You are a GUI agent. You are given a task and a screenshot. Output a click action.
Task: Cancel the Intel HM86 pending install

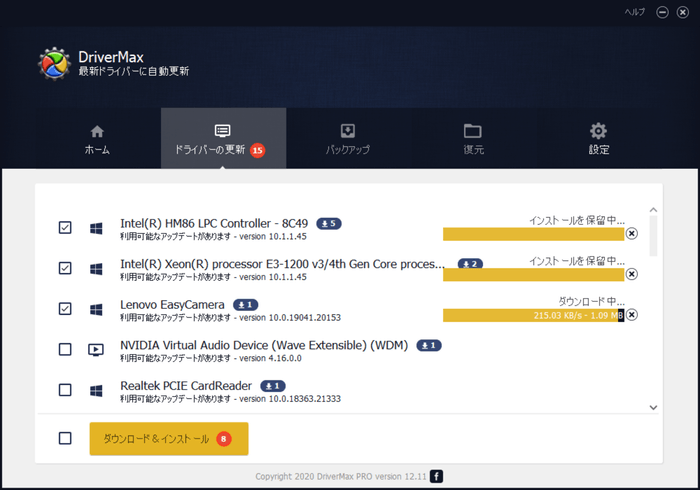click(632, 233)
